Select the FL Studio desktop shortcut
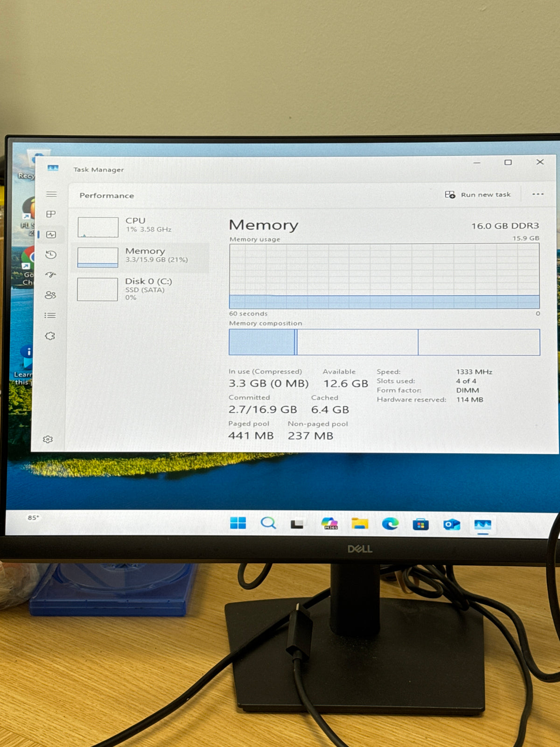Viewport: 560px width, 747px height. point(28,216)
